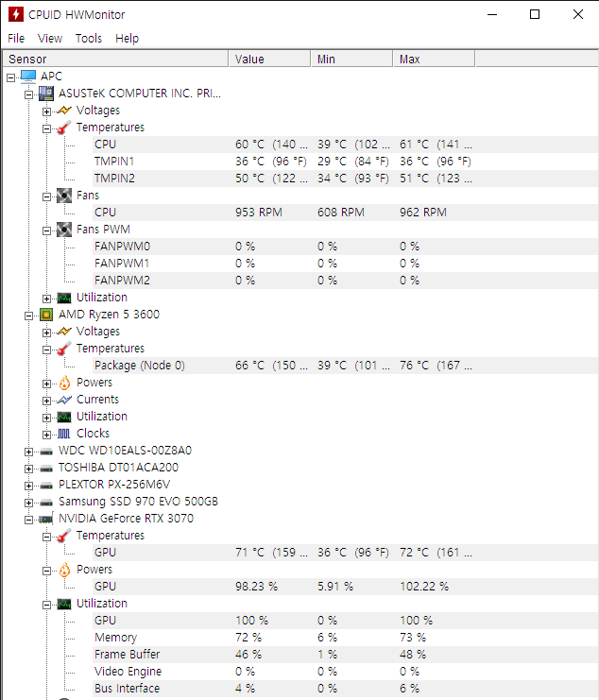
Task: Click the GPU Temperatures thermometer icon
Action: click(x=64, y=536)
